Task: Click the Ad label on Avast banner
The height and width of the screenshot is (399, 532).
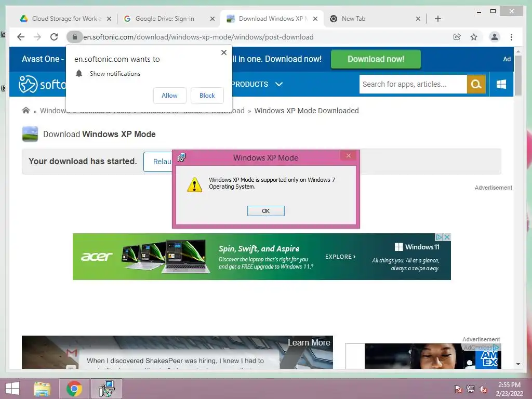Action: (507, 59)
